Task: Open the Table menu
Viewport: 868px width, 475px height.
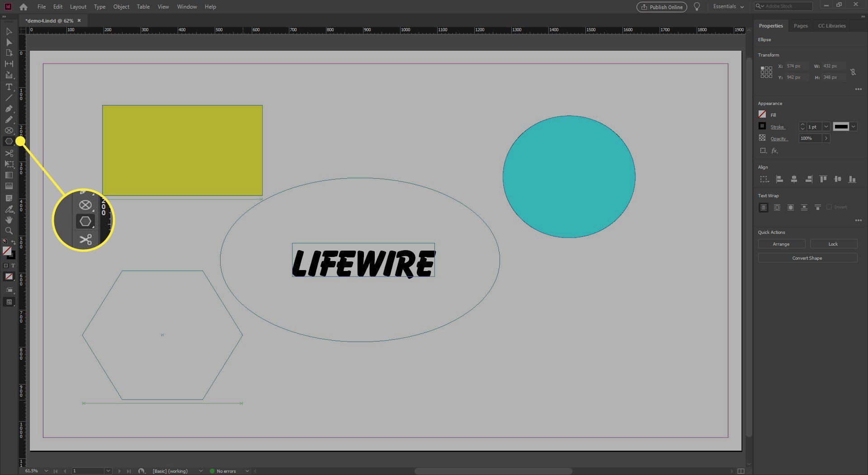Action: [143, 7]
